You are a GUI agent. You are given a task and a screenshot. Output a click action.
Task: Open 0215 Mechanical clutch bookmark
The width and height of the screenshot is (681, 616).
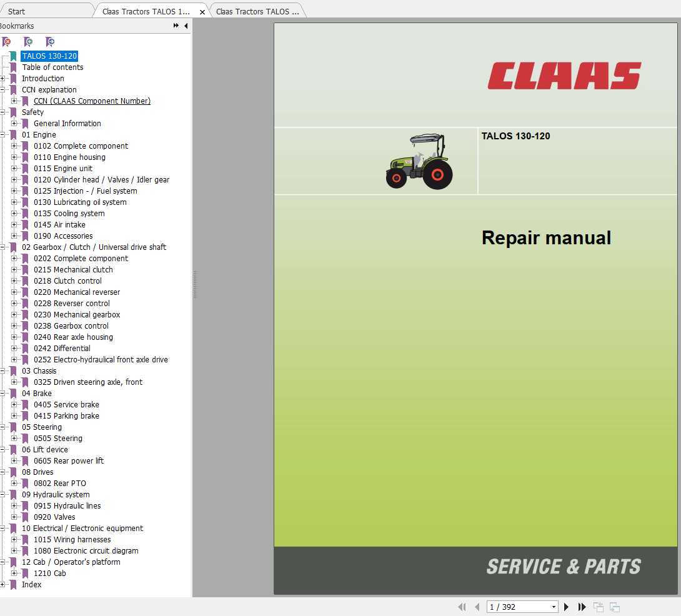73,270
